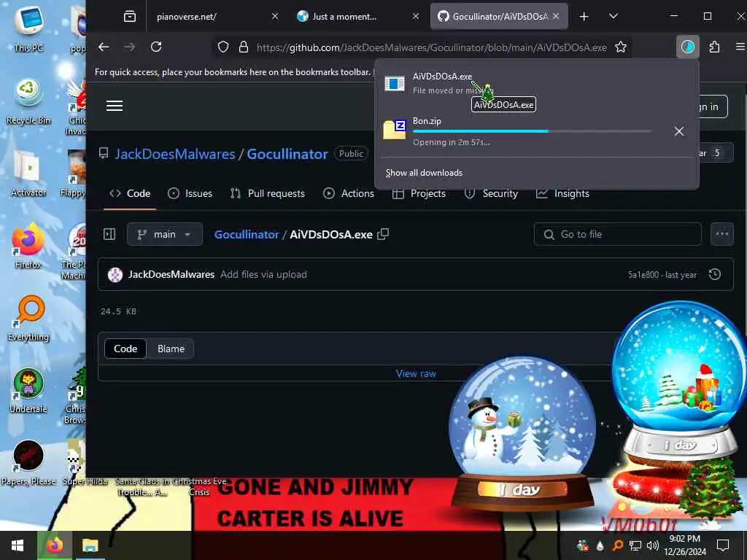Select the Code repository tab
Image resolution: width=747 pixels, height=560 pixels.
tap(130, 193)
